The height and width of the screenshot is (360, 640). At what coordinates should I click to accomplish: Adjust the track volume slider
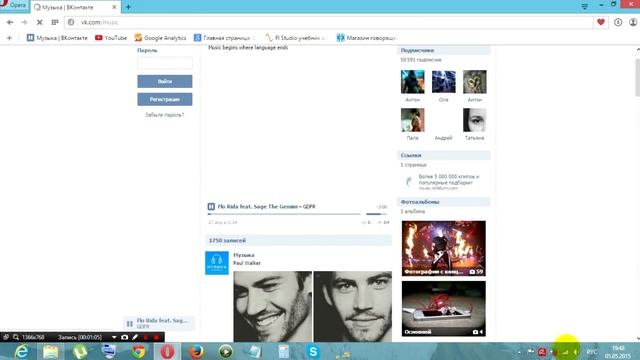(376, 214)
